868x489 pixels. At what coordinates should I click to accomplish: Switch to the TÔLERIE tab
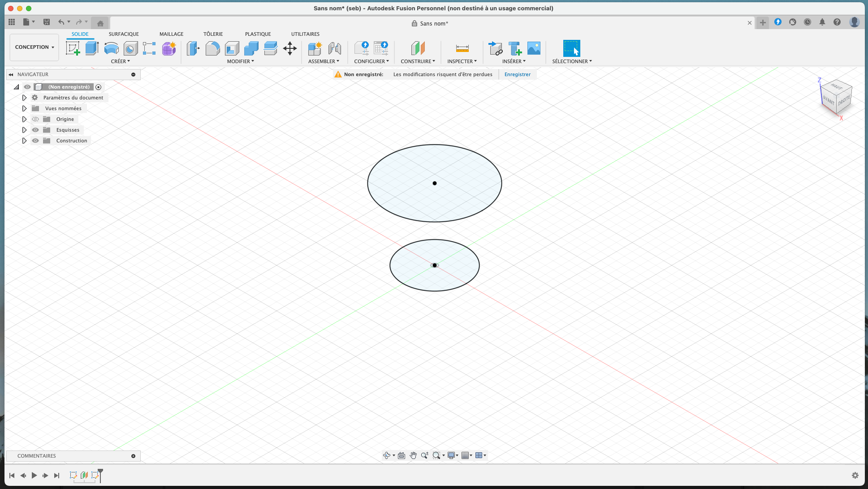click(x=213, y=34)
